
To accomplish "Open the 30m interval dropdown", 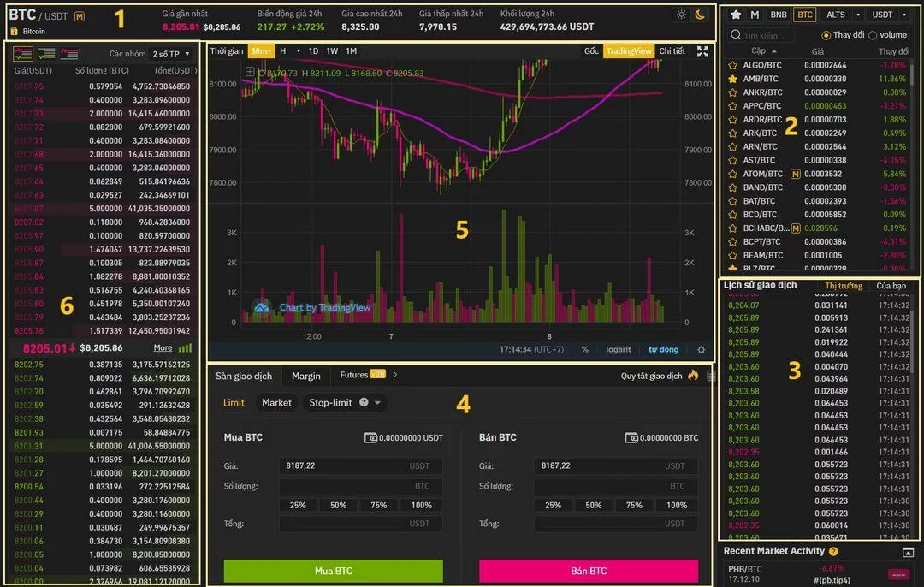I will click(261, 51).
